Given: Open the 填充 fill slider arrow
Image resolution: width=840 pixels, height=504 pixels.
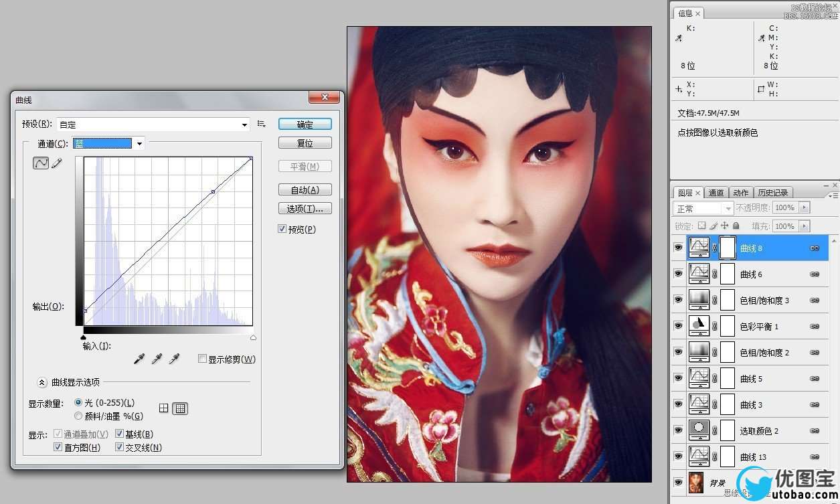Looking at the screenshot, I should pyautogui.click(x=804, y=226).
